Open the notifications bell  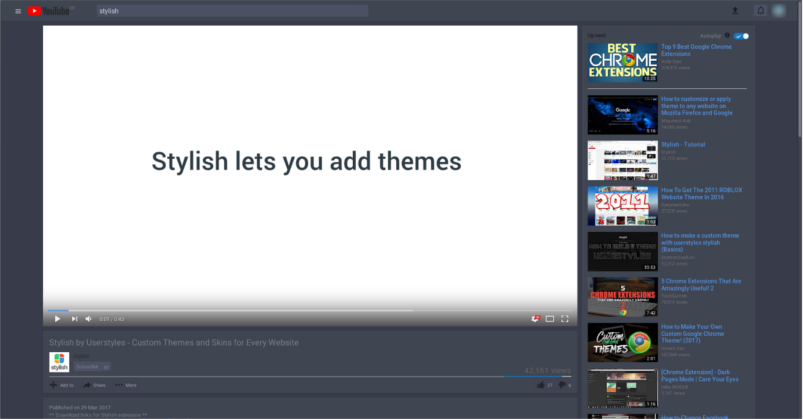[x=760, y=11]
